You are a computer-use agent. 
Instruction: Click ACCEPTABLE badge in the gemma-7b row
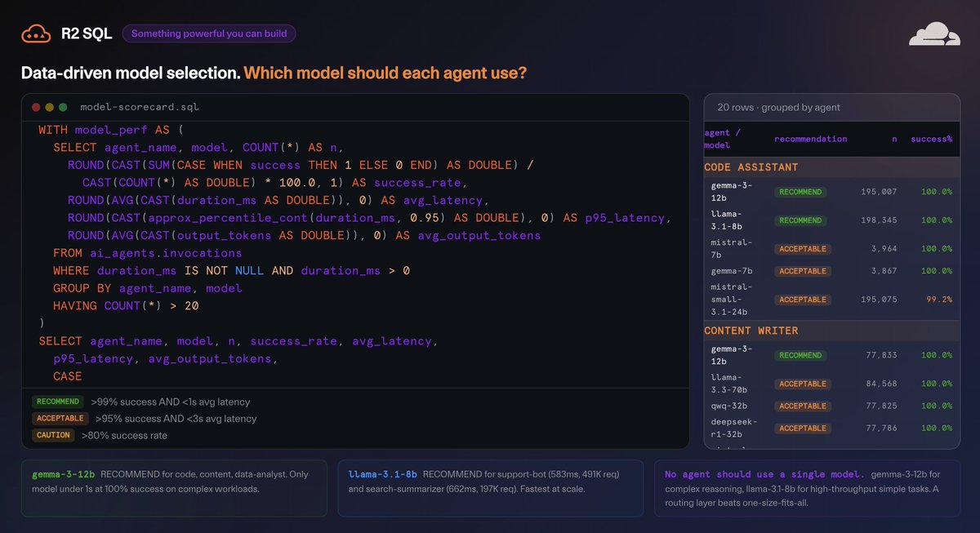pos(803,271)
